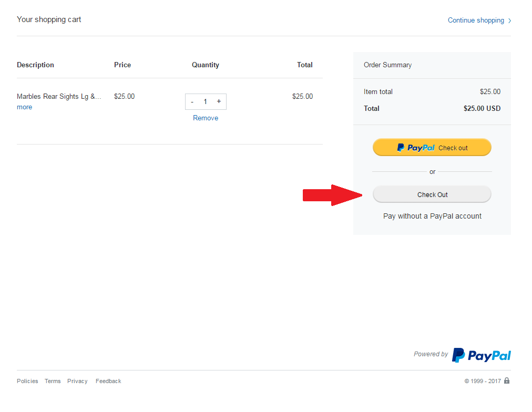Open the Policies footer link
532x412 pixels.
(27, 381)
